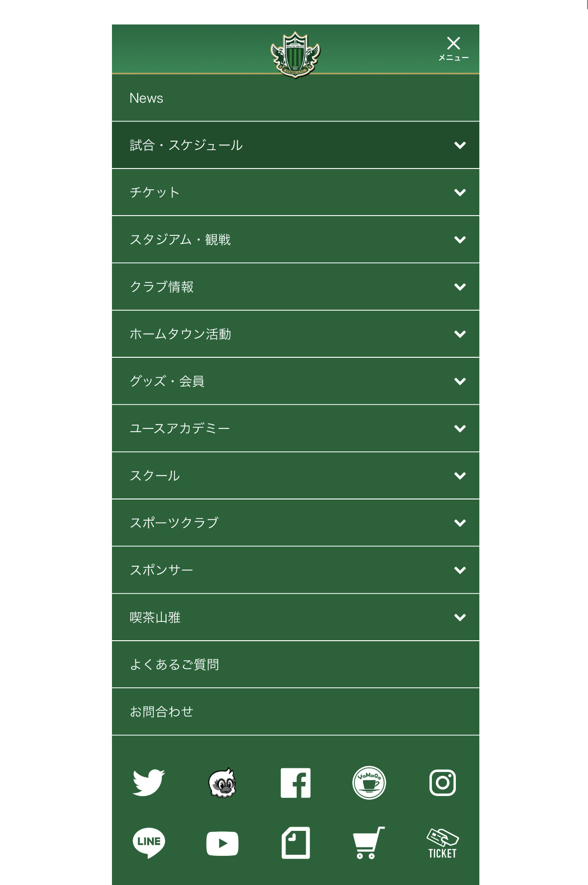Go to よくあるご質問 page

pyautogui.click(x=175, y=664)
